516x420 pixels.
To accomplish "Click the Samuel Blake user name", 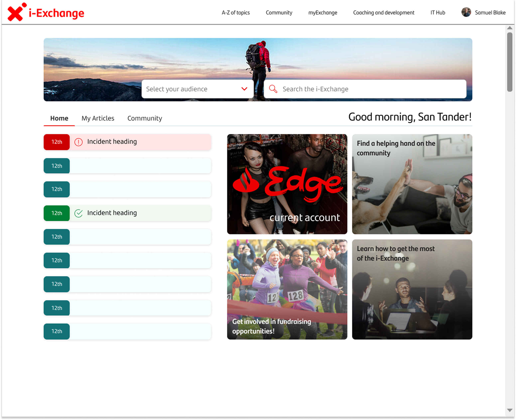I will click(490, 13).
